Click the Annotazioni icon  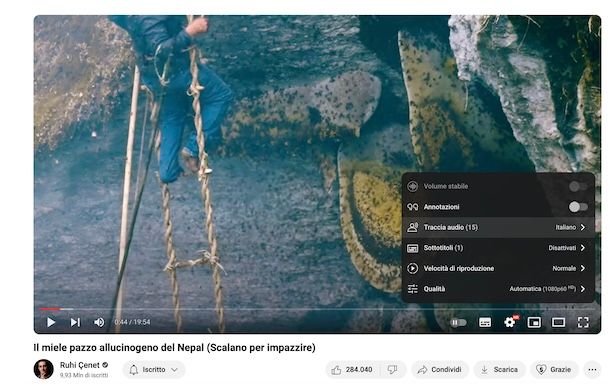pos(412,207)
